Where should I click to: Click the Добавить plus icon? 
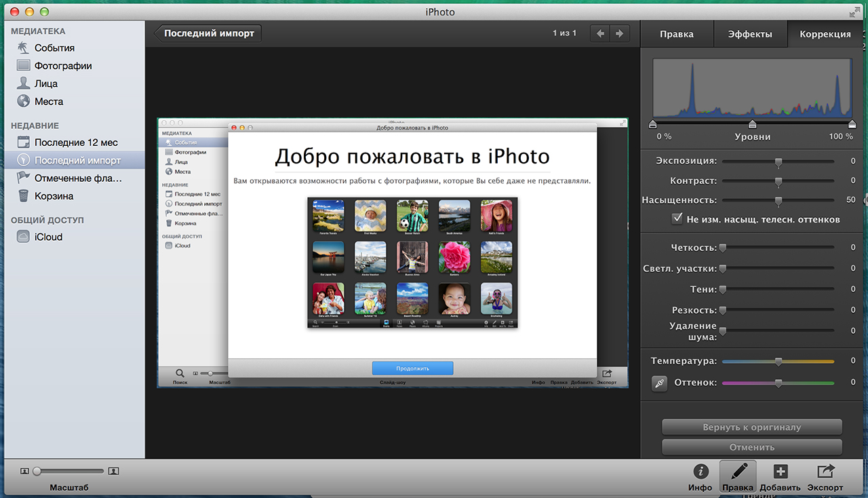[781, 472]
